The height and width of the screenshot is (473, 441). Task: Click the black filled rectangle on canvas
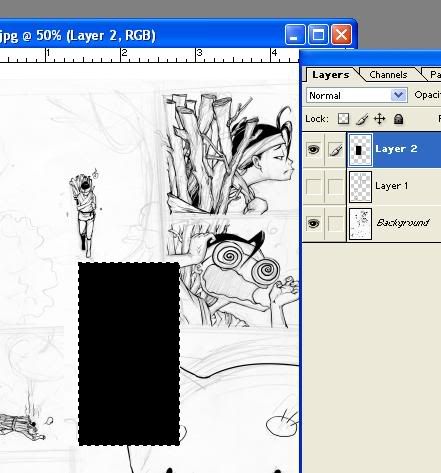point(129,354)
